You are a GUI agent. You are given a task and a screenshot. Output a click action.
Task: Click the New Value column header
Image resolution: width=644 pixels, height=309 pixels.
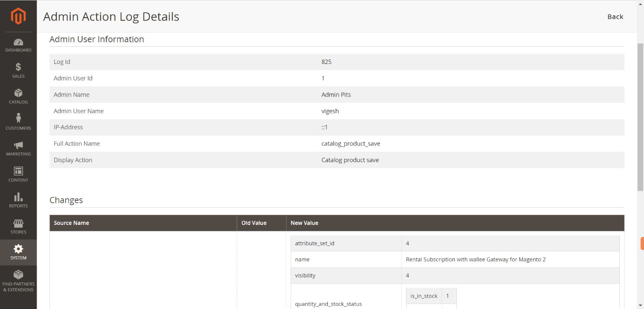point(304,223)
